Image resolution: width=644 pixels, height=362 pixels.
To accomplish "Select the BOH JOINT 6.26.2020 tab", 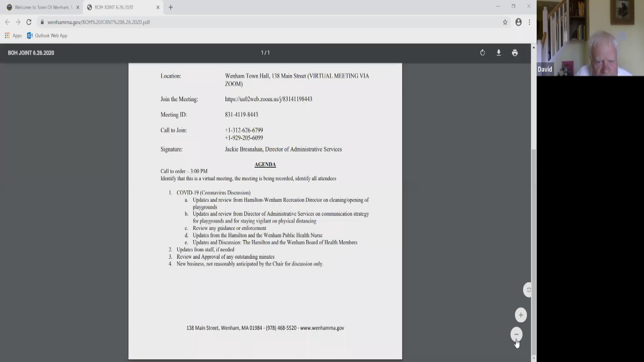I will (x=120, y=7).
